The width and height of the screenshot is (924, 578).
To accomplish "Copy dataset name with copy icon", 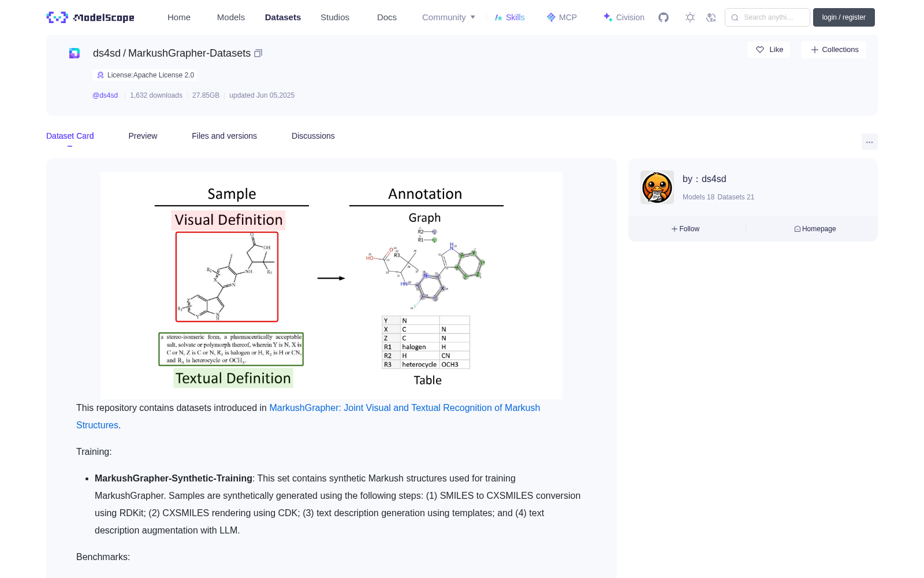I will (x=258, y=53).
